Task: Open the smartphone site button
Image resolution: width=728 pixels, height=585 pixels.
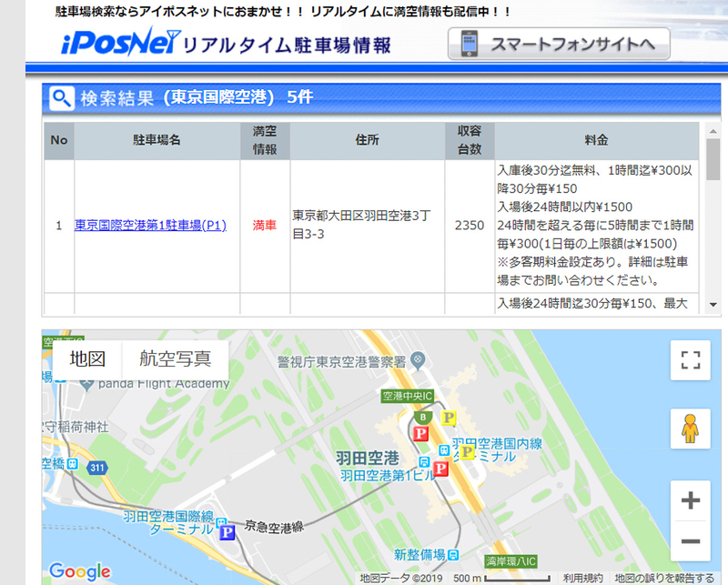Action: [x=559, y=44]
